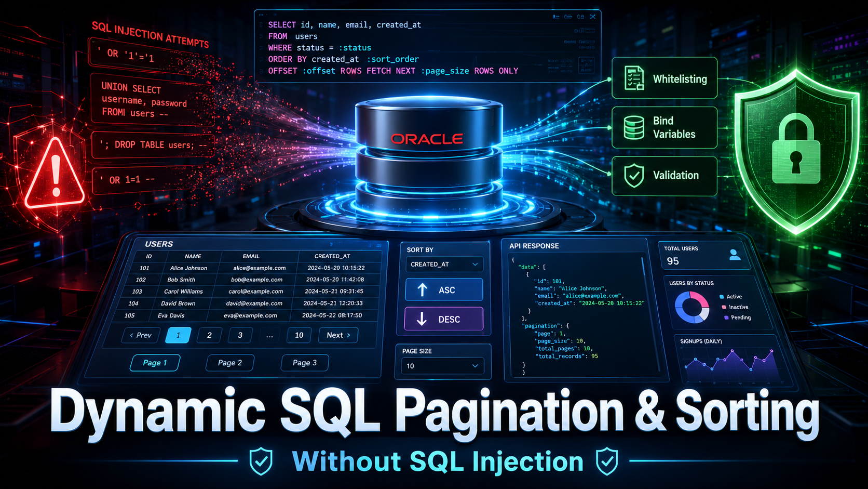
Task: Click the EMAIL column header
Action: 251,256
